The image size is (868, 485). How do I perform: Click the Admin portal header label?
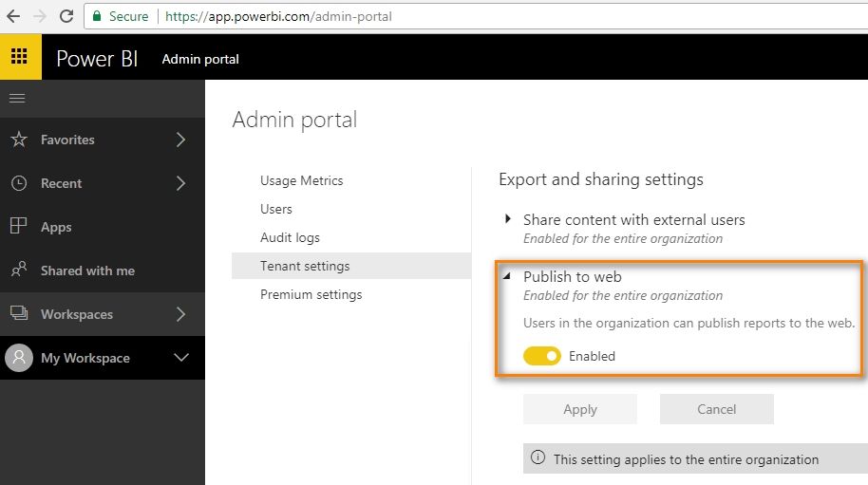200,59
